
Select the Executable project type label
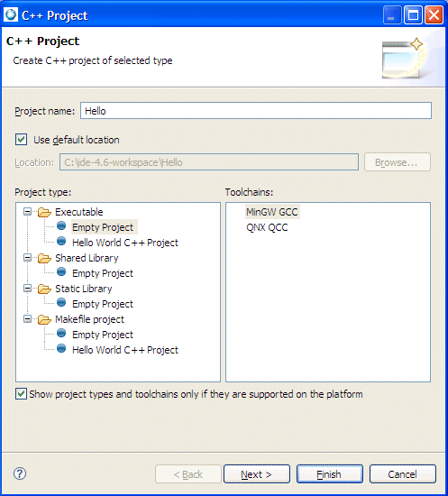pyautogui.click(x=79, y=212)
